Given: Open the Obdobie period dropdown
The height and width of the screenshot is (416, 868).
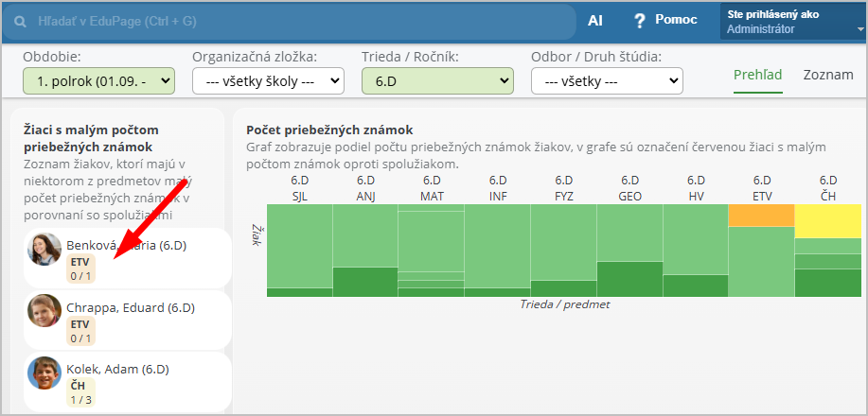Looking at the screenshot, I should [x=99, y=81].
